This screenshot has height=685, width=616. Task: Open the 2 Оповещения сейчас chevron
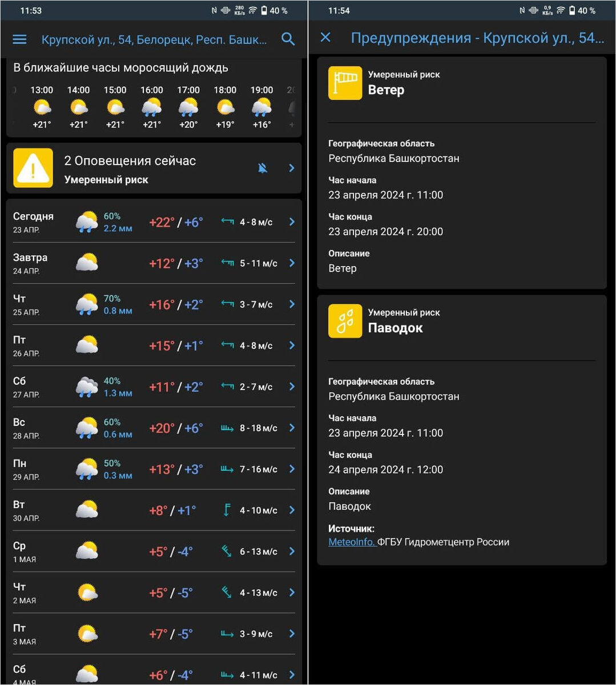(x=292, y=168)
